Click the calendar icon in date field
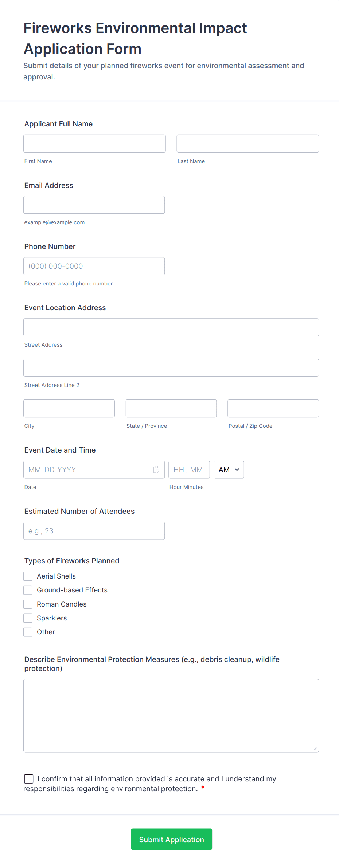 (x=156, y=470)
